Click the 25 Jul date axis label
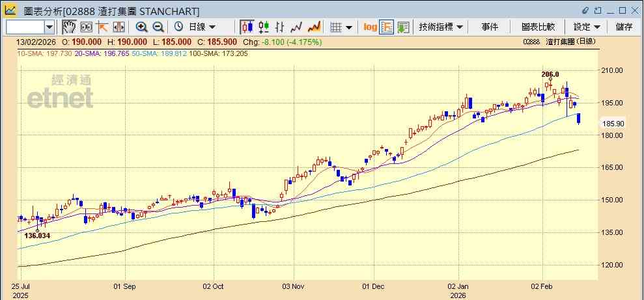 [x=21, y=286]
